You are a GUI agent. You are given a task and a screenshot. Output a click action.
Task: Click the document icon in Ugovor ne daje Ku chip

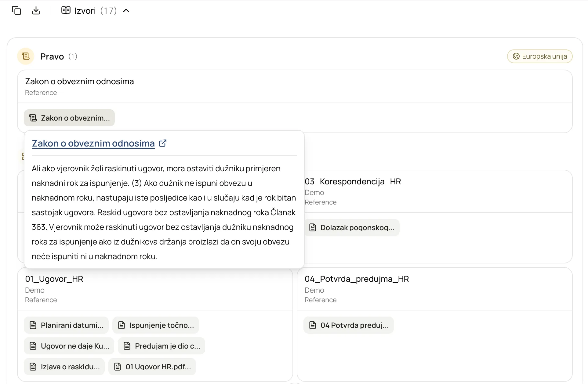click(33, 346)
